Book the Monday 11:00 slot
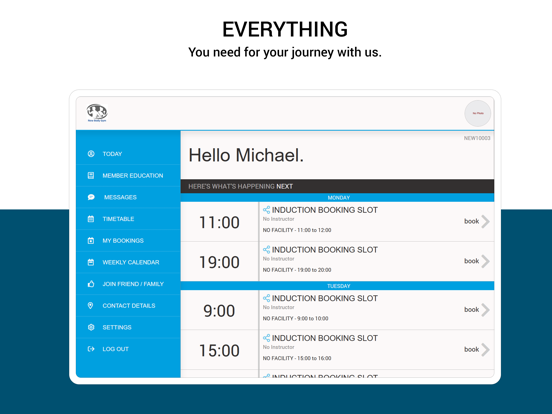This screenshot has width=552, height=414. click(x=471, y=221)
